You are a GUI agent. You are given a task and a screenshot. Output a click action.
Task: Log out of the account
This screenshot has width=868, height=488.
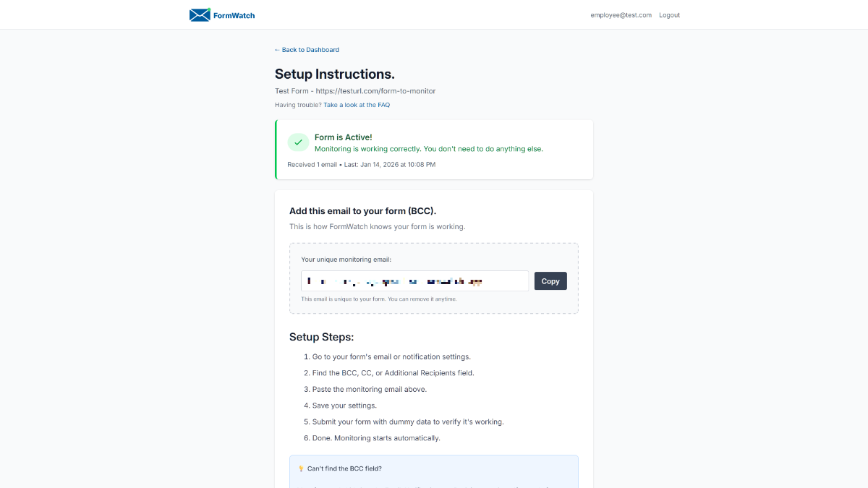(x=669, y=15)
